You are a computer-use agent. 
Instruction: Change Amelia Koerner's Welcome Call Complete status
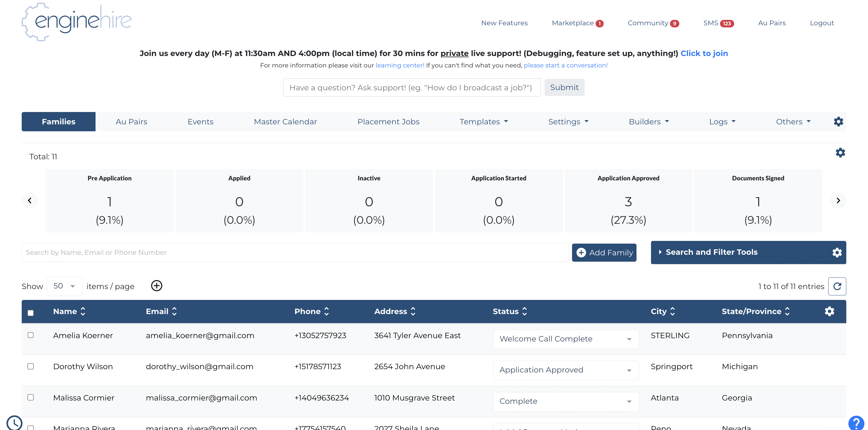(565, 339)
